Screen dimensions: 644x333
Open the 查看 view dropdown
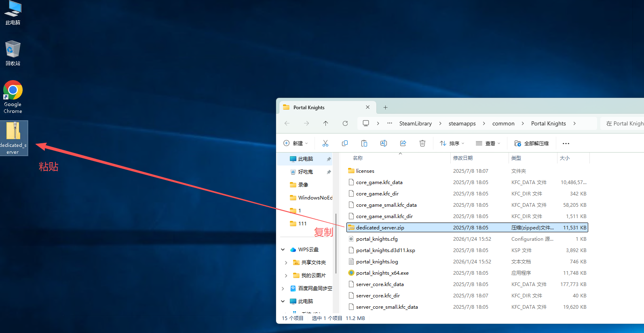coord(488,143)
